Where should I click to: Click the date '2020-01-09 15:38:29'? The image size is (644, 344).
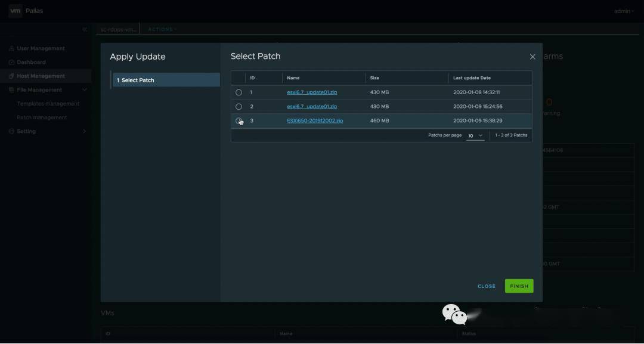(x=478, y=120)
